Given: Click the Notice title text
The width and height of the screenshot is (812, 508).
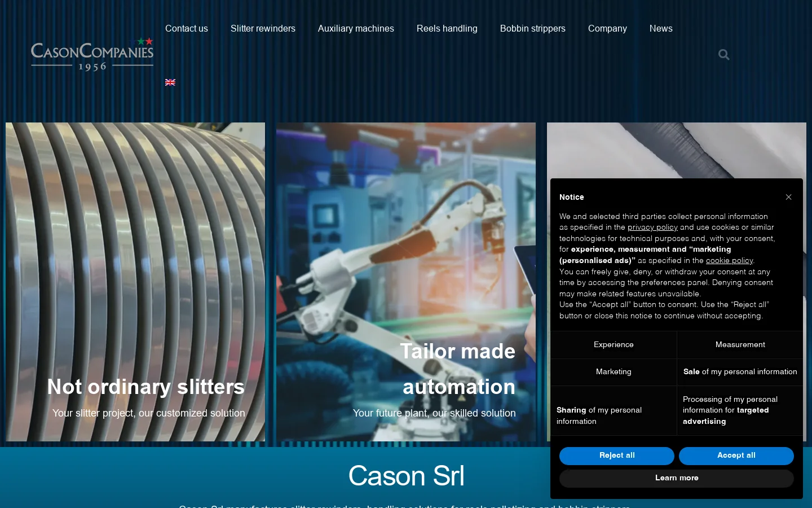Looking at the screenshot, I should [x=571, y=197].
